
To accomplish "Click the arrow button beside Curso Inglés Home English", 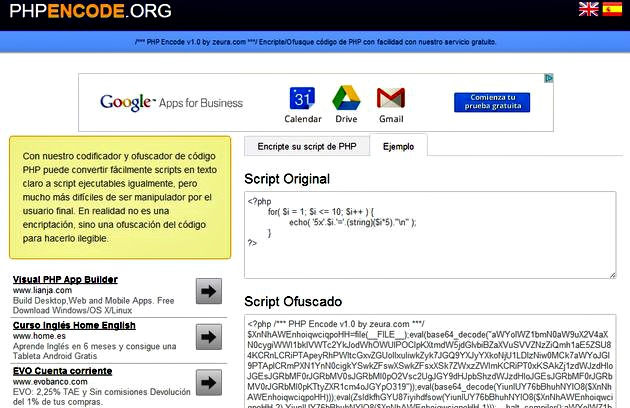I will pos(209,336).
